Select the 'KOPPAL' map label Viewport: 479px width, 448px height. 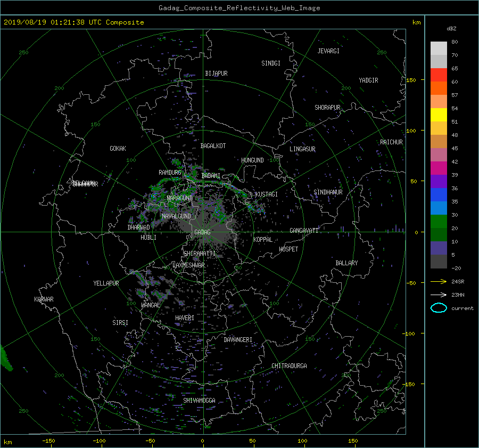(x=263, y=240)
